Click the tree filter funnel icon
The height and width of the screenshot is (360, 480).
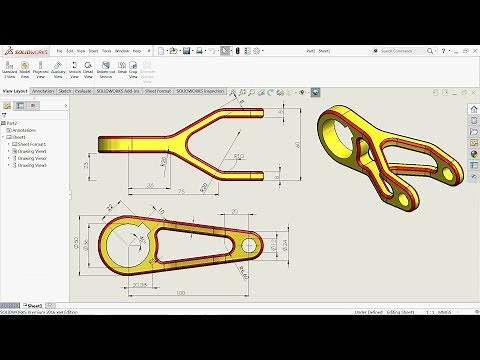[4, 115]
